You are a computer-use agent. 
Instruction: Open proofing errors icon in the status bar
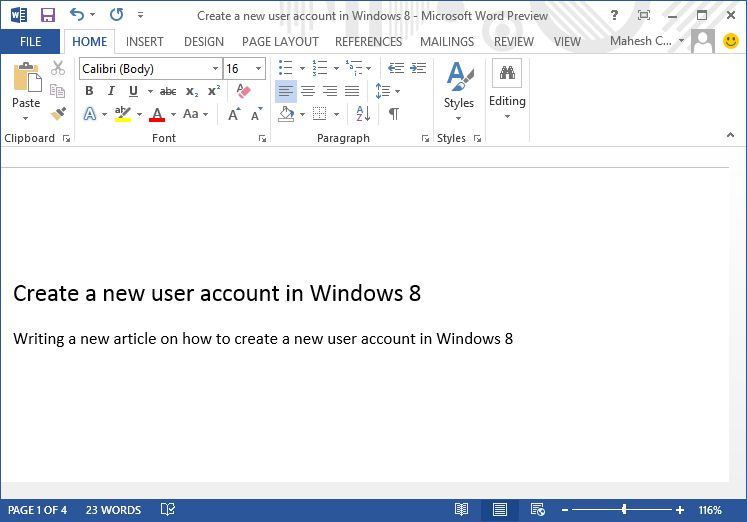click(x=168, y=510)
